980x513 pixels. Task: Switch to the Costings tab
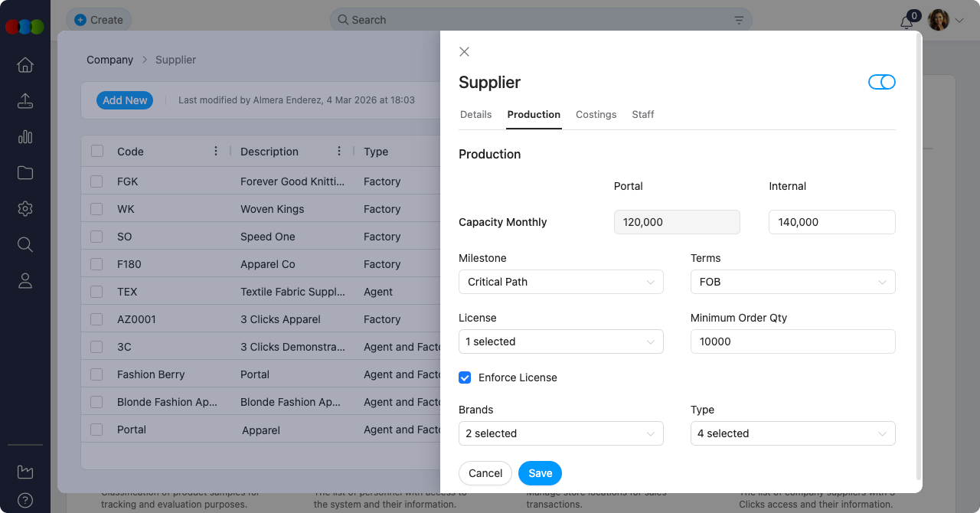(596, 114)
